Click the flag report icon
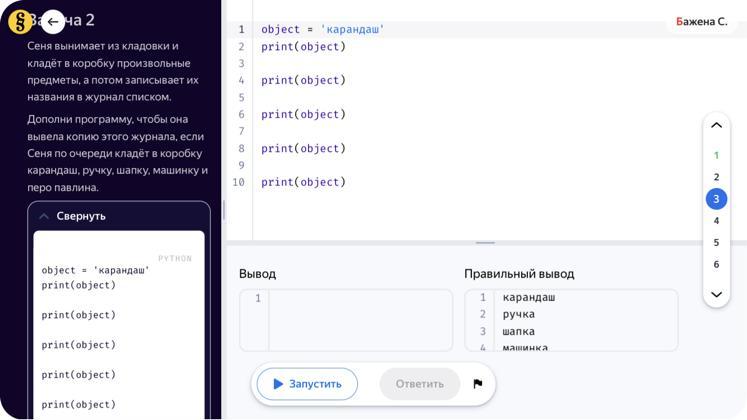This screenshot has height=420, width=747. [477, 384]
